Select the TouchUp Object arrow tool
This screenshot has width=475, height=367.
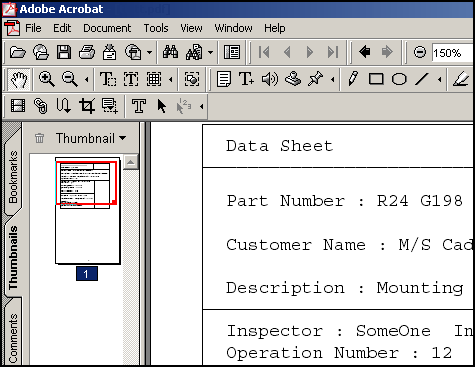tap(162, 106)
